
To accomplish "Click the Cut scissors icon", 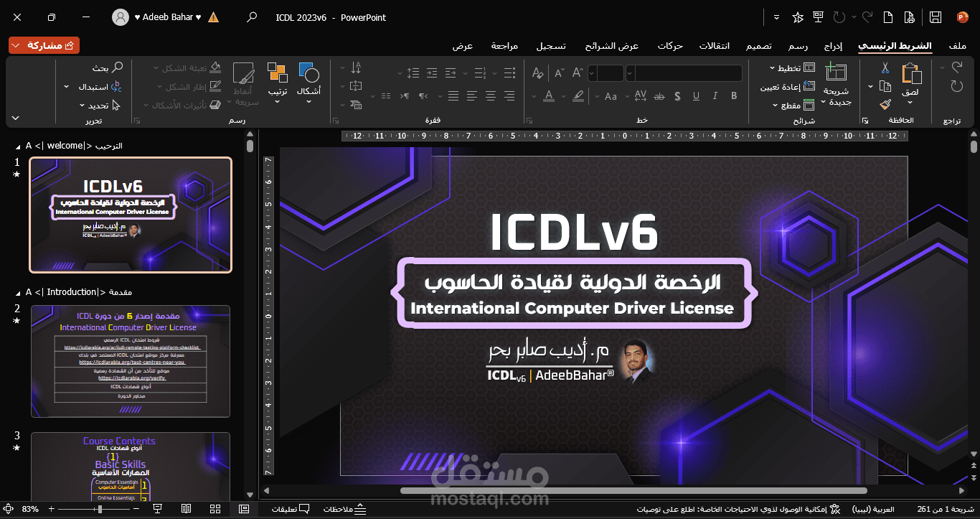I will coord(885,69).
